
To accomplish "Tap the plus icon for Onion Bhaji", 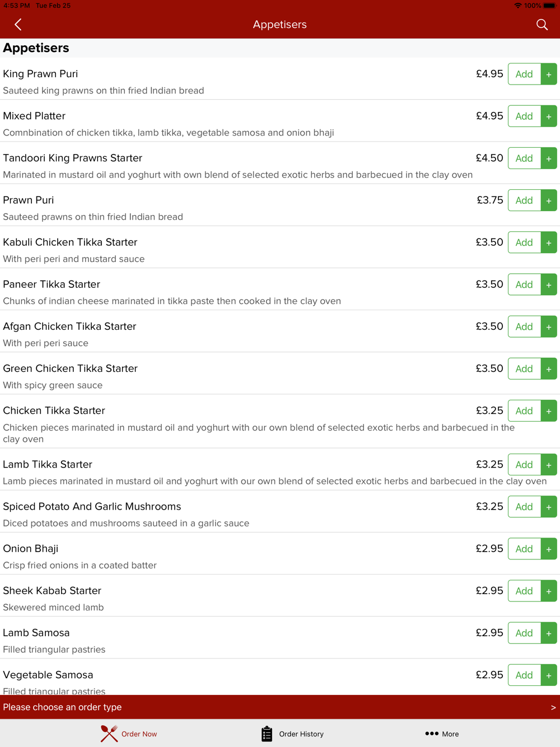I will [549, 549].
